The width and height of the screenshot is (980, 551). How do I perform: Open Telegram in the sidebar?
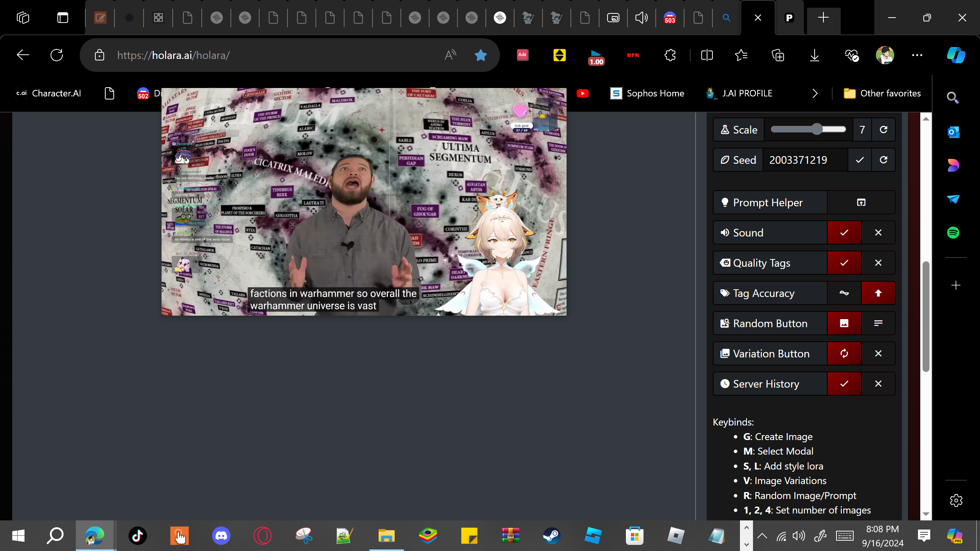pos(953,199)
